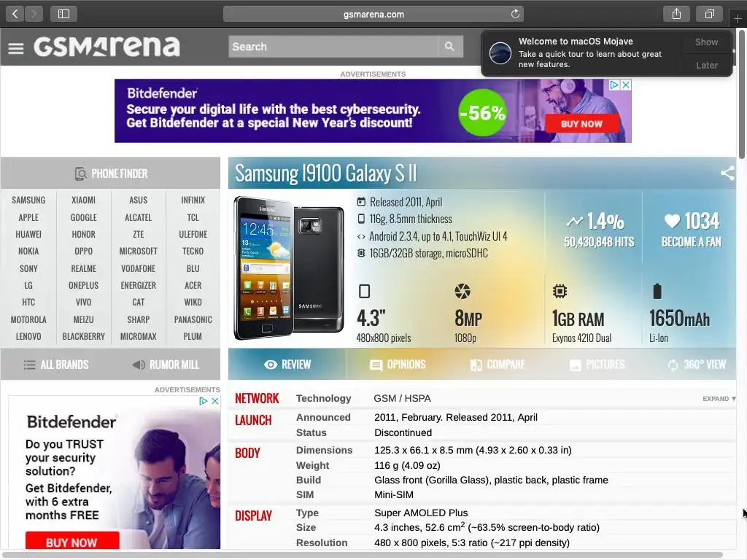
Task: Click the Technology spec label
Action: point(323,399)
